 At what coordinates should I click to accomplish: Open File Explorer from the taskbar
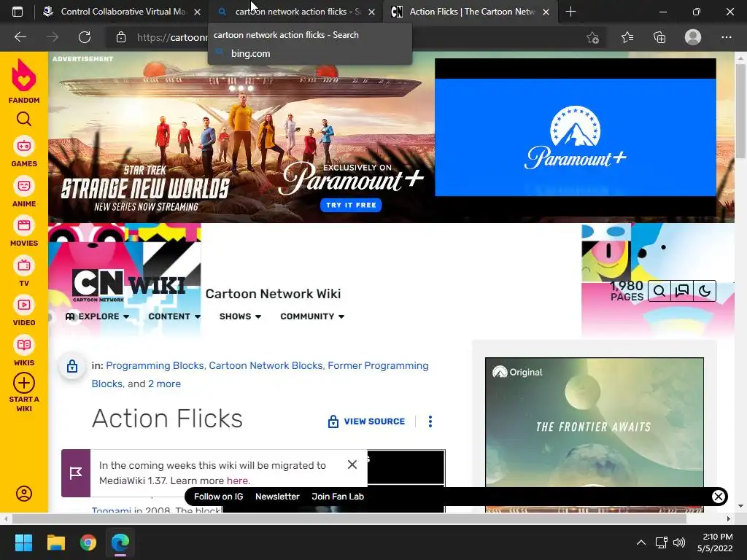[55, 542]
